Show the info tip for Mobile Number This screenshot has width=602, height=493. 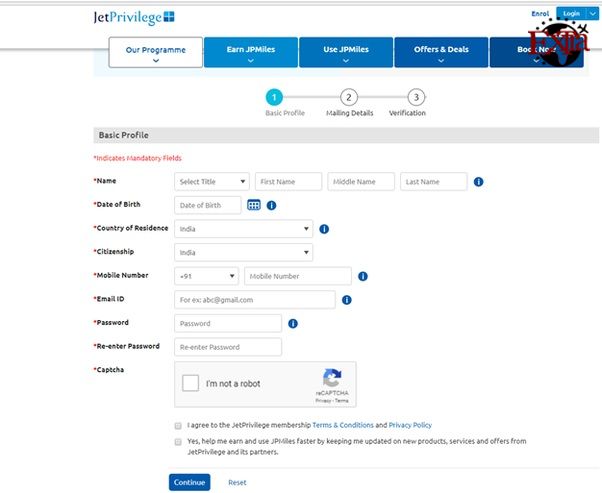[x=363, y=276]
